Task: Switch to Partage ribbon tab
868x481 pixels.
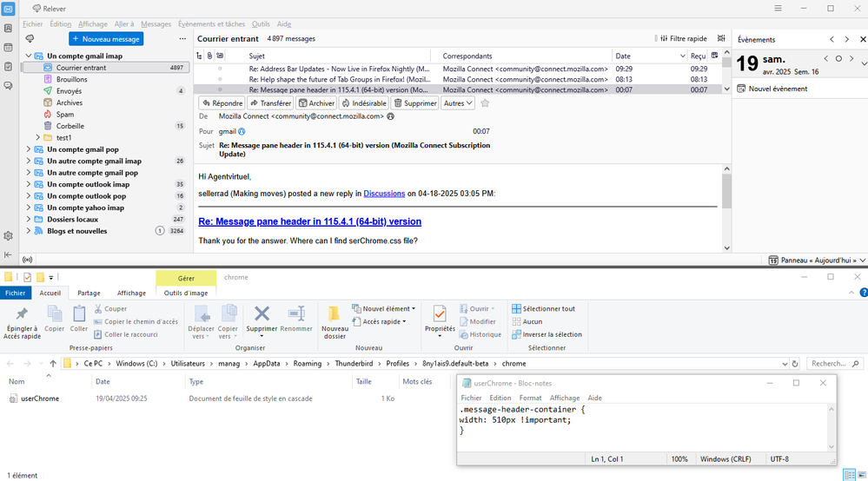Action: pos(89,293)
